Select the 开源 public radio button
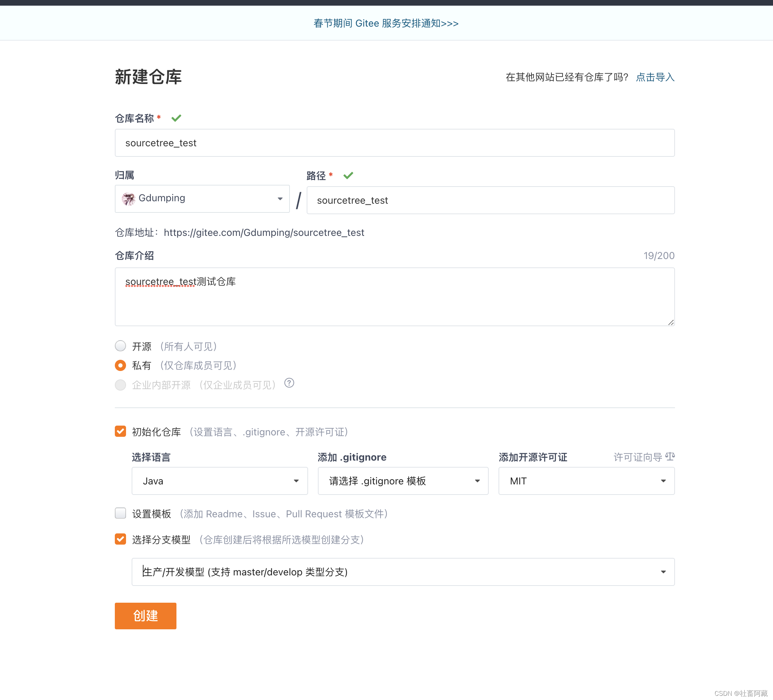This screenshot has width=773, height=700. (x=120, y=346)
